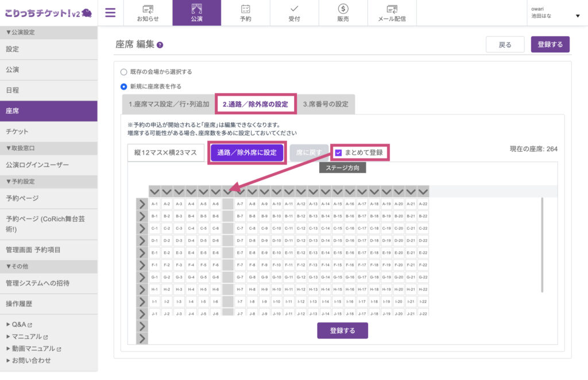The height and width of the screenshot is (380, 588).
Task: Click the help icon beside 座席 編集
Action: point(160,45)
